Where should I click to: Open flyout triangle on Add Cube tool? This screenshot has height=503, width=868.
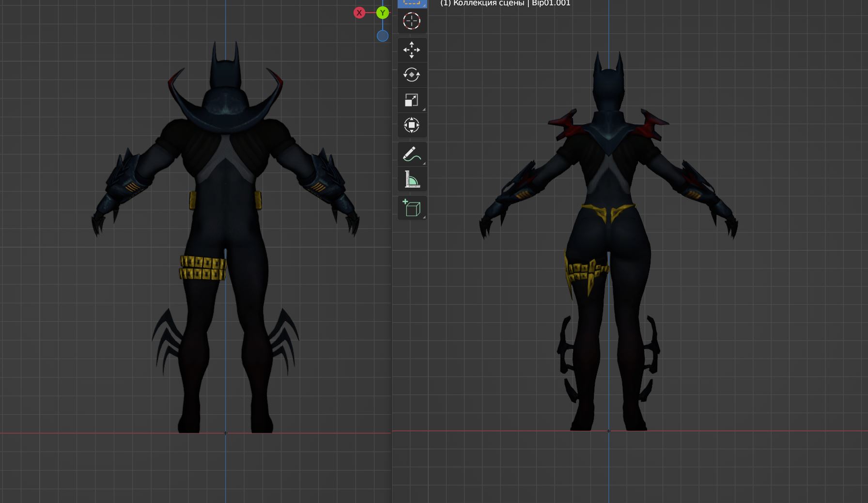coord(424,217)
